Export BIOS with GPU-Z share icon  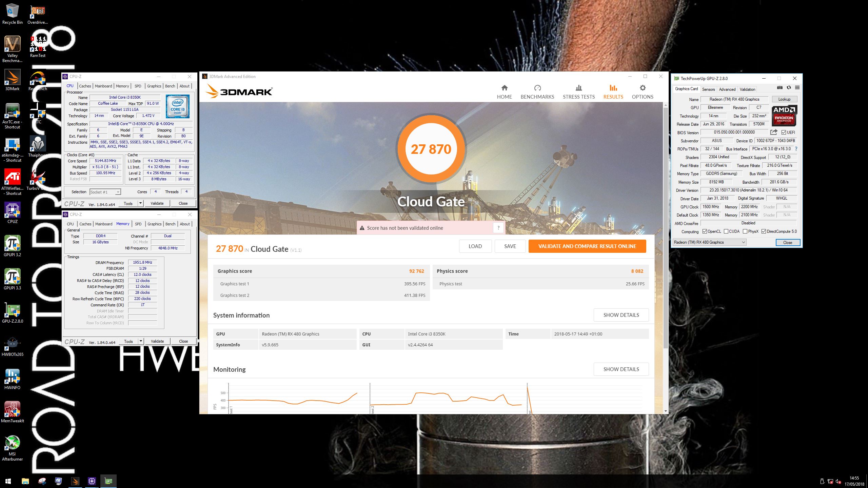[x=774, y=132]
